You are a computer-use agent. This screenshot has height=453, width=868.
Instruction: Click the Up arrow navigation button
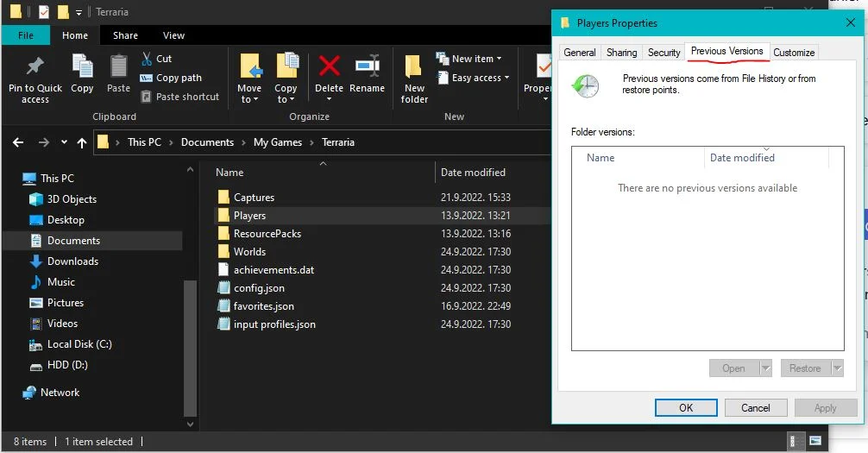(82, 142)
